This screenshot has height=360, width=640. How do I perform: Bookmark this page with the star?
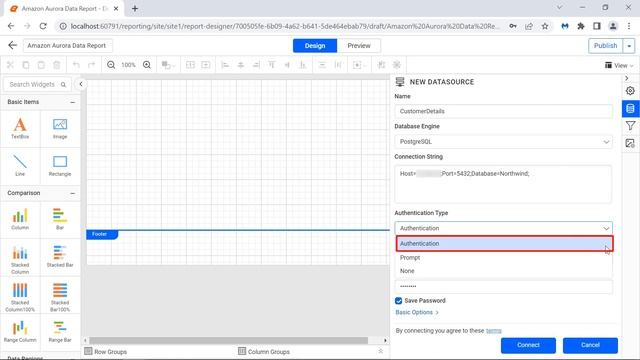tap(545, 26)
